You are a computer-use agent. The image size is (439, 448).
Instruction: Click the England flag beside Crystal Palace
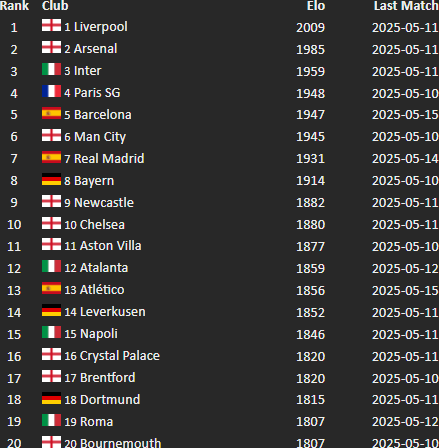(51, 354)
